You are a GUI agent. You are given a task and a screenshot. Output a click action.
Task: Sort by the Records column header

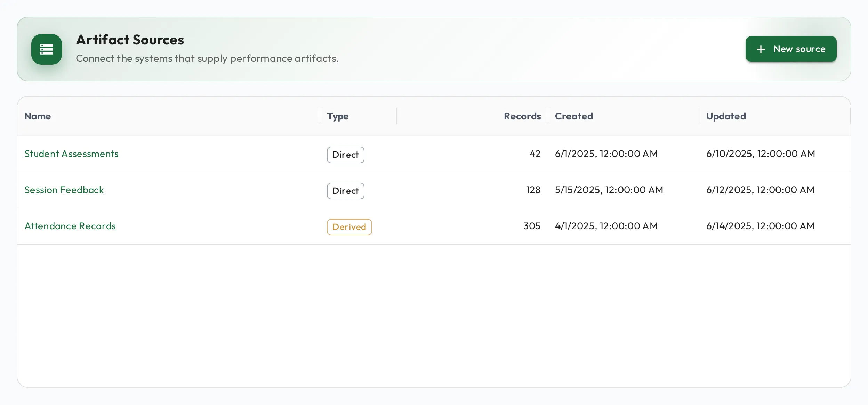(x=522, y=116)
